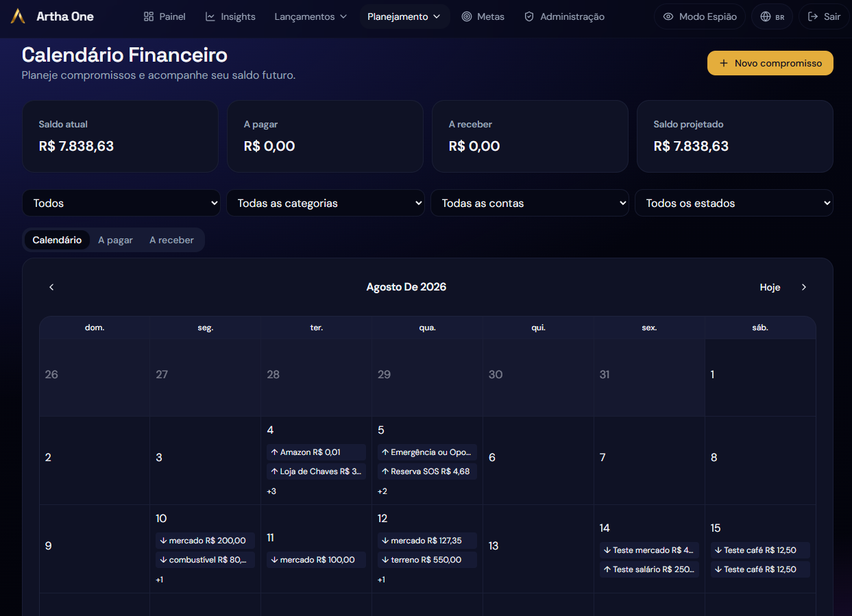
Task: Show +1 more entries on day 12
Action: 382,580
